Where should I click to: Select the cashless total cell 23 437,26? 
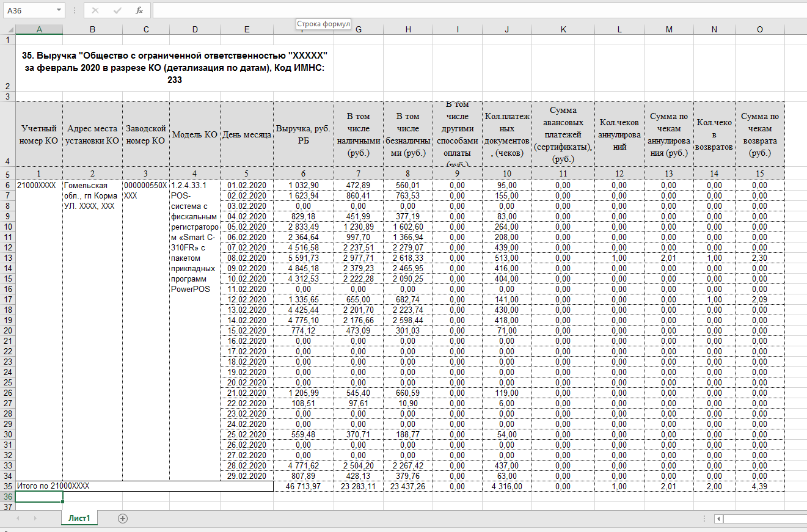pyautogui.click(x=408, y=486)
